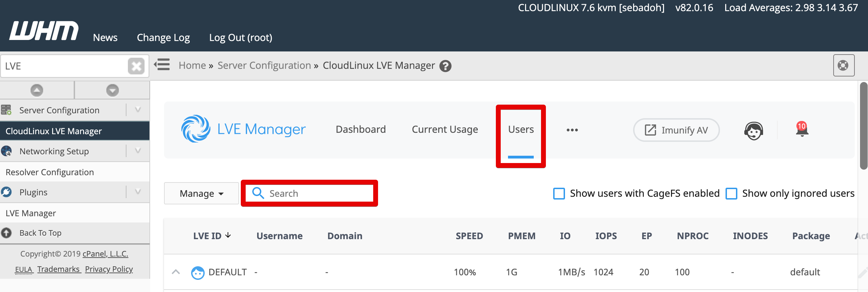868x292 pixels.
Task: Go to Server Configuration breadcrumb
Action: pyautogui.click(x=264, y=65)
